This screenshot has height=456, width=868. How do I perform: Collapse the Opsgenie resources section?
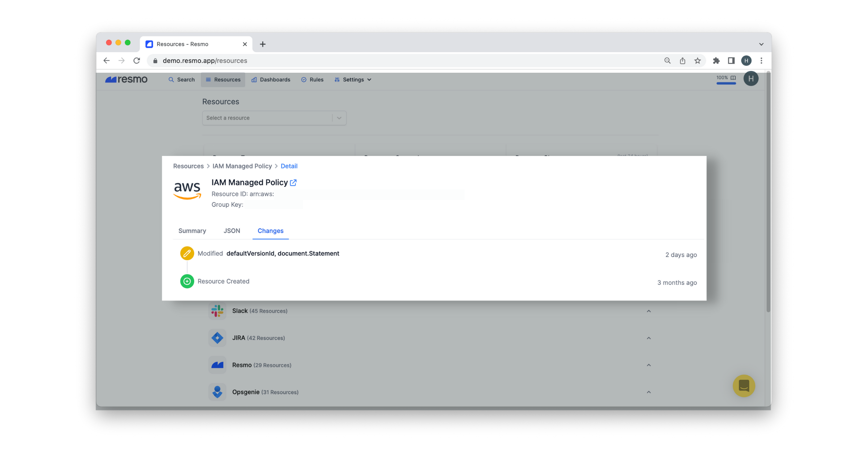coord(649,392)
